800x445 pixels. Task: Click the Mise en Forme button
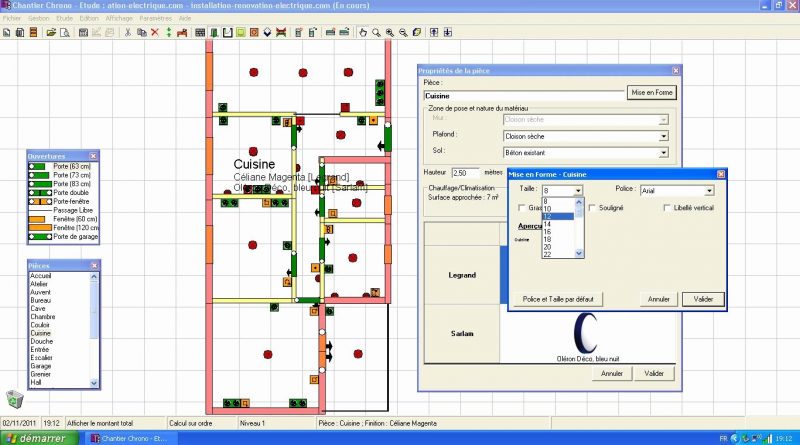(652, 92)
